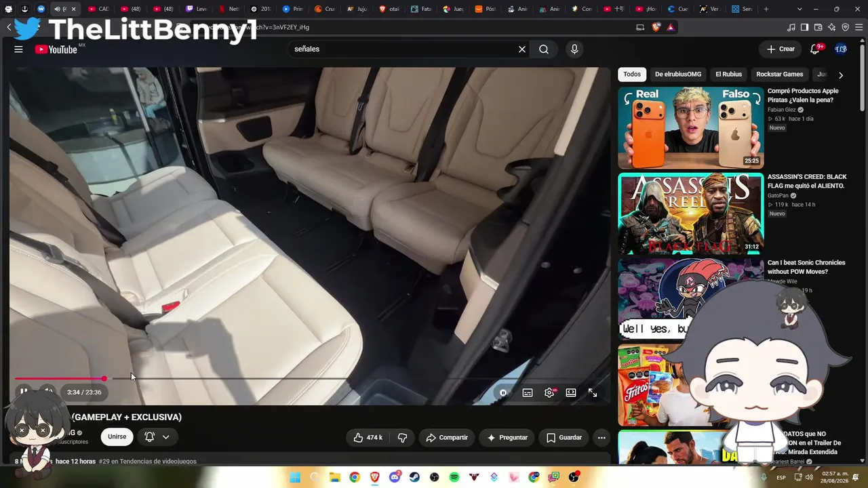Viewport: 868px width, 488px height.
Task: Start voice search with the microphone
Action: 574,49
